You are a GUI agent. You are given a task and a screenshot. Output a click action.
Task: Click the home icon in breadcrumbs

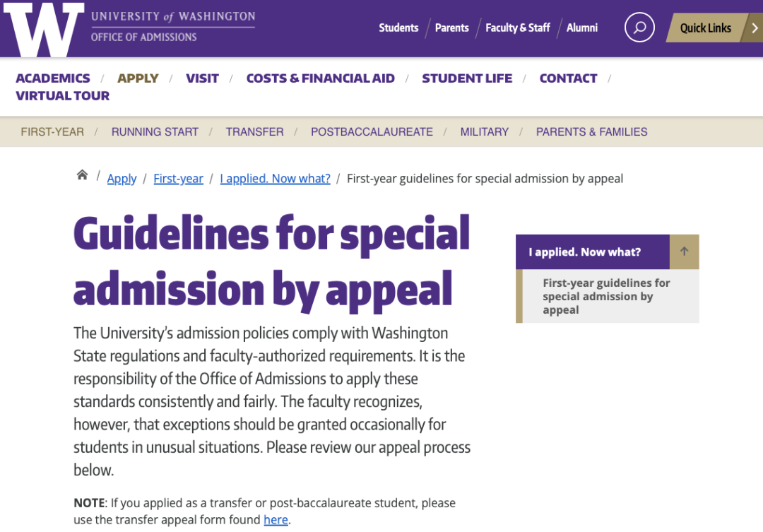83,175
